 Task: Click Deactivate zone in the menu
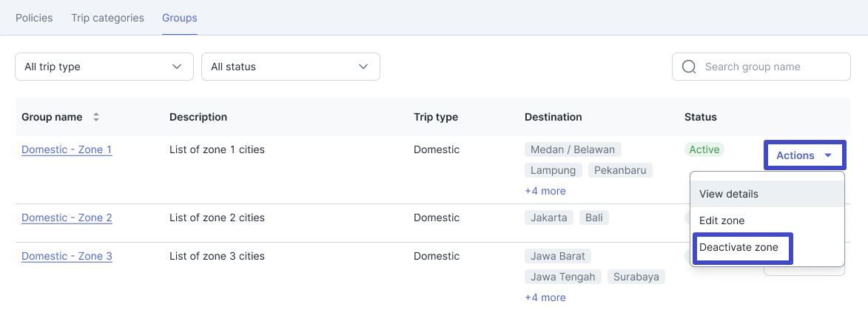[x=739, y=247]
